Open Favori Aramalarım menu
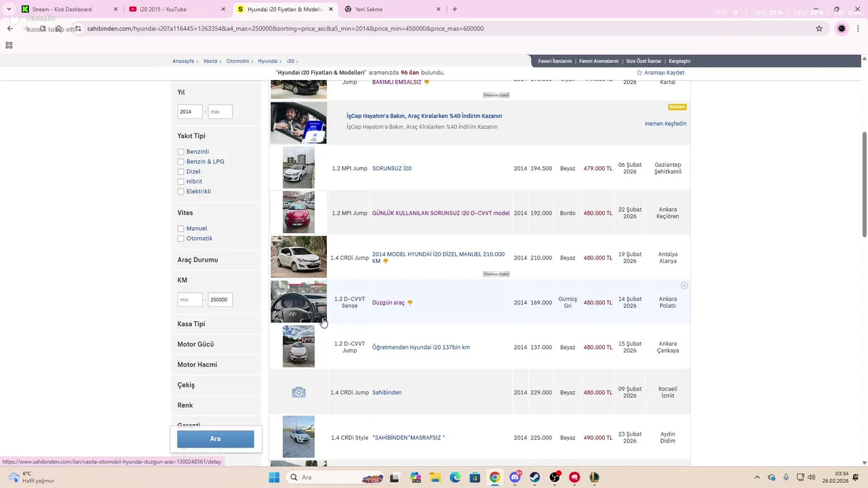Image resolution: width=868 pixels, height=488 pixels. click(x=599, y=61)
